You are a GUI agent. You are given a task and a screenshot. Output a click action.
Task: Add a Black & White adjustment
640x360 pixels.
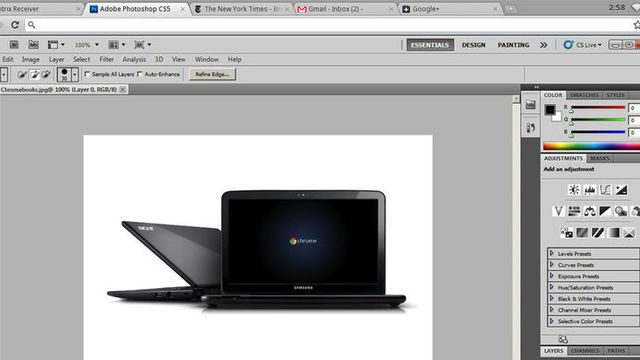[x=605, y=211]
